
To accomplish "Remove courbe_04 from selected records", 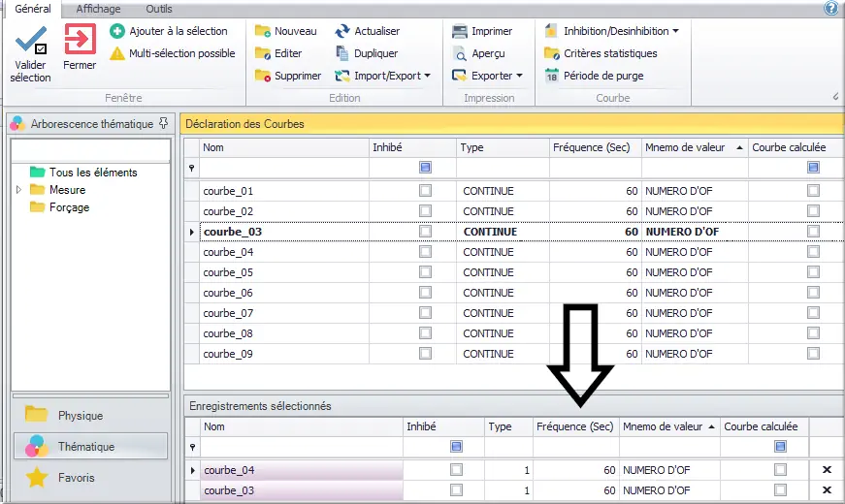I will pyautogui.click(x=827, y=469).
